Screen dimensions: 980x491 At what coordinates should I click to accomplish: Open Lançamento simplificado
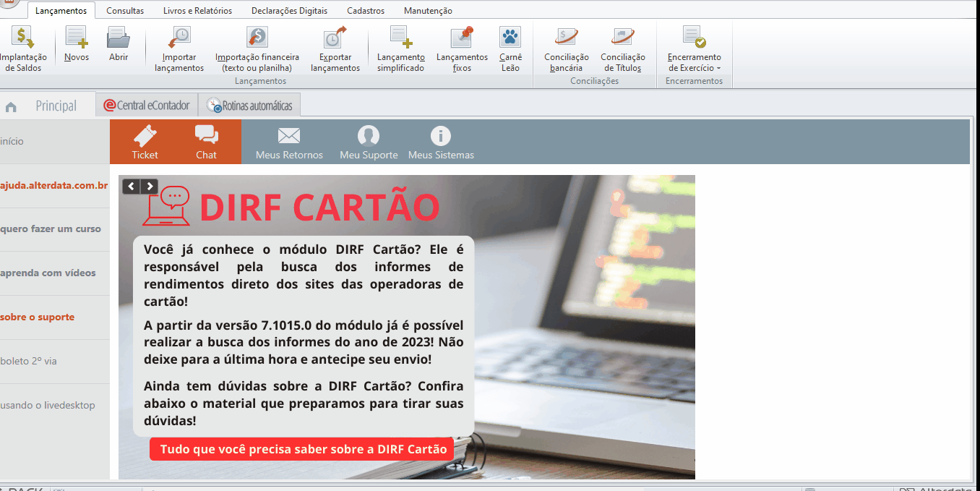coord(401,48)
